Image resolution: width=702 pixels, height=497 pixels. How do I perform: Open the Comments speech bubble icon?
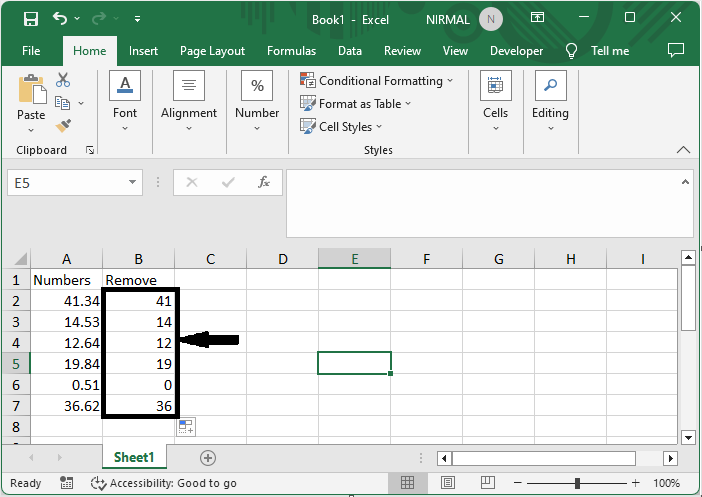pyautogui.click(x=676, y=50)
